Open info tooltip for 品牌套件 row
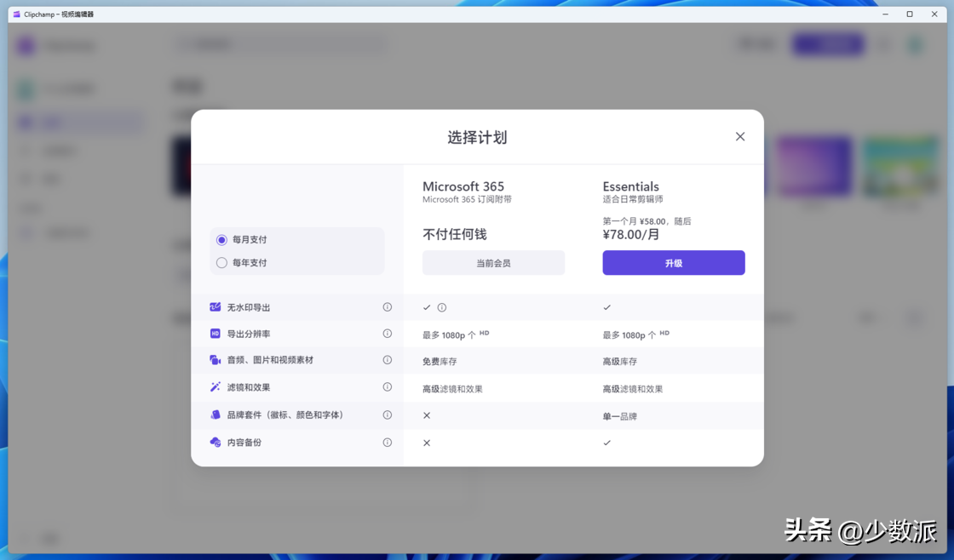The height and width of the screenshot is (560, 954). [388, 415]
